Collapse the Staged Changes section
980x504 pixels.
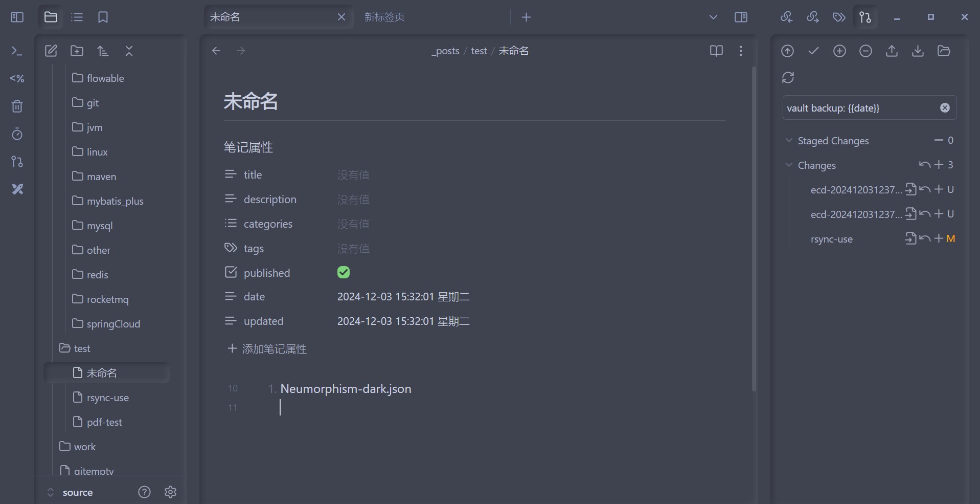(789, 140)
